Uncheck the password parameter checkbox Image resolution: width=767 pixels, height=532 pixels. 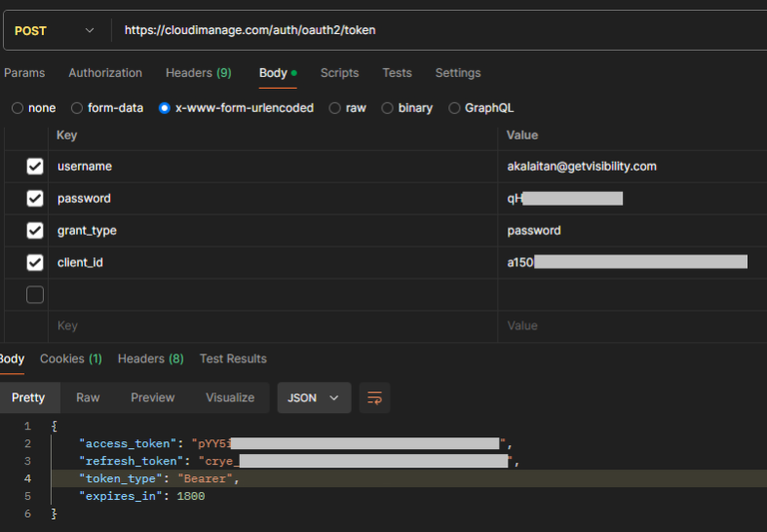pos(35,199)
